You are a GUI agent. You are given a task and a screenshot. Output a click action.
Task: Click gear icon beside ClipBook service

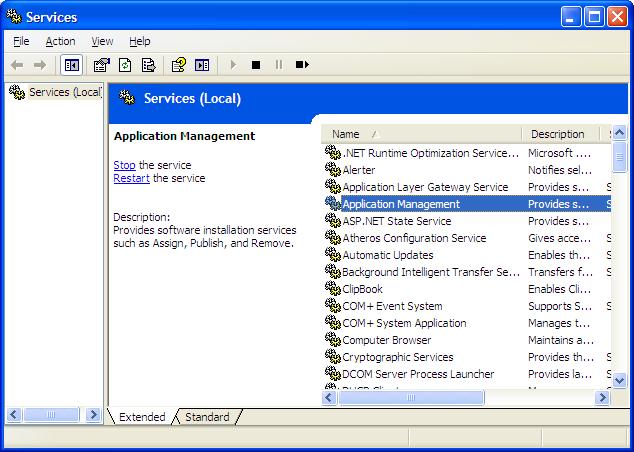tap(333, 288)
